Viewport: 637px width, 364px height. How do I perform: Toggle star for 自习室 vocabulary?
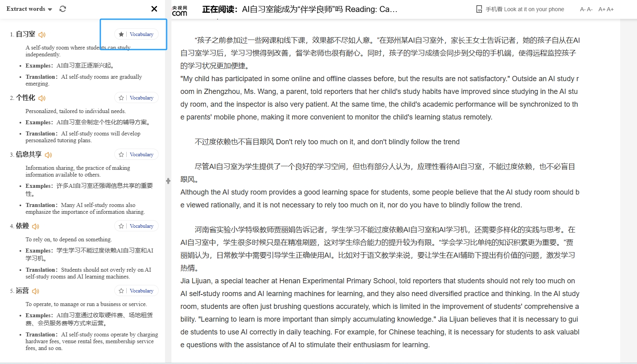(121, 34)
